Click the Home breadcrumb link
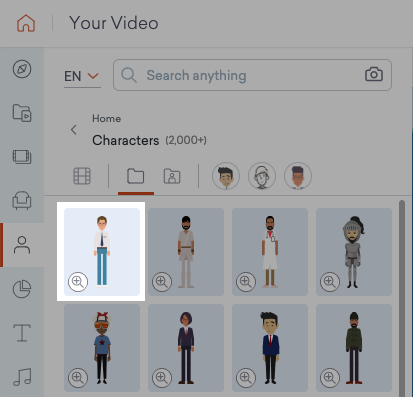This screenshot has width=413, height=397. point(107,119)
